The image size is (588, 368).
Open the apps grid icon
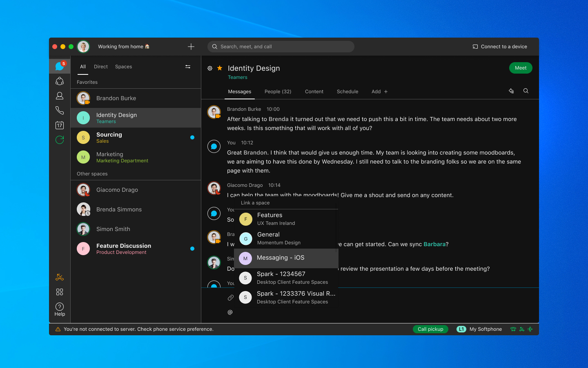point(60,292)
